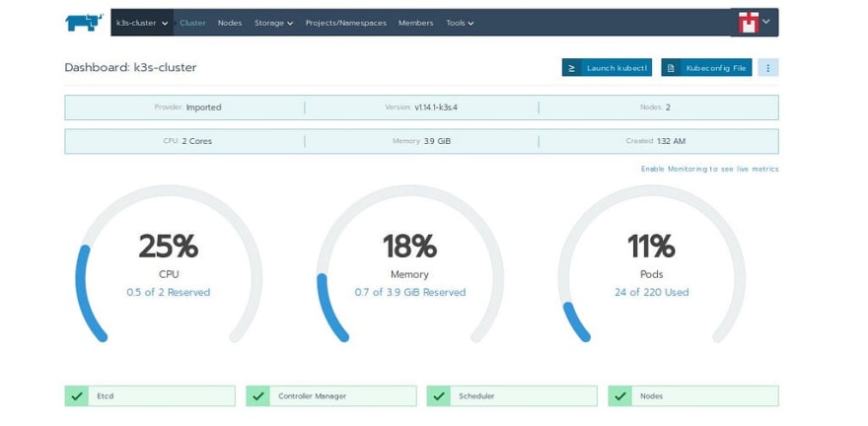Click the Rancher cow logo
The height and width of the screenshot is (426, 868).
[x=84, y=22]
